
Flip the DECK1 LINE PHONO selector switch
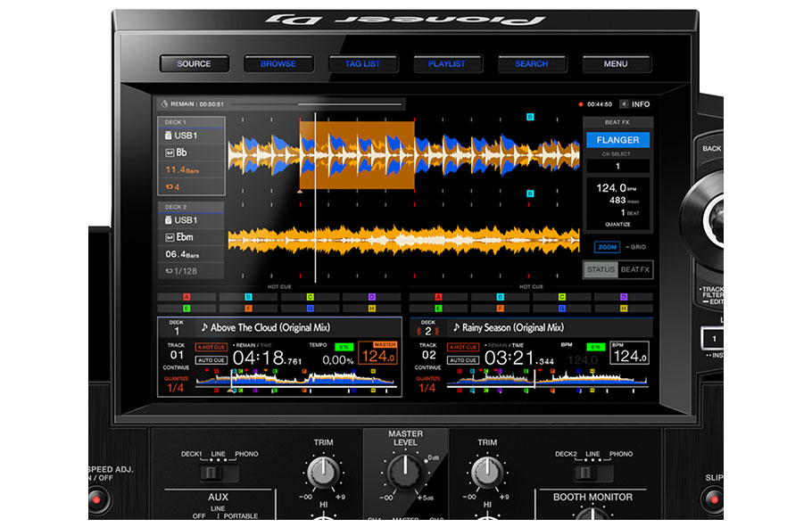point(219,473)
